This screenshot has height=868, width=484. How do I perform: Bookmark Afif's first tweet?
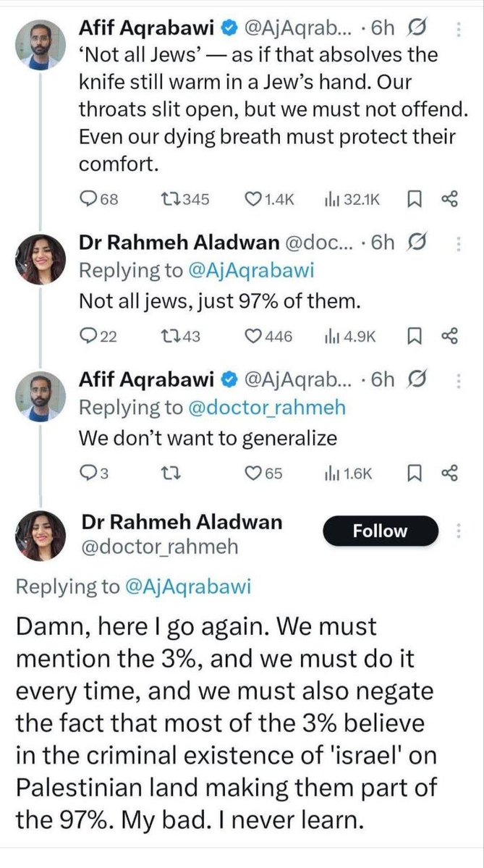pos(415,199)
